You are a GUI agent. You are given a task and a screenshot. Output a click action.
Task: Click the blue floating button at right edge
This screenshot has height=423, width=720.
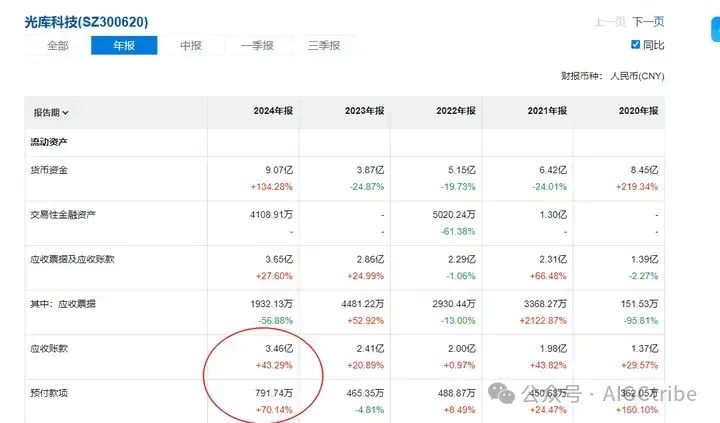click(x=716, y=29)
